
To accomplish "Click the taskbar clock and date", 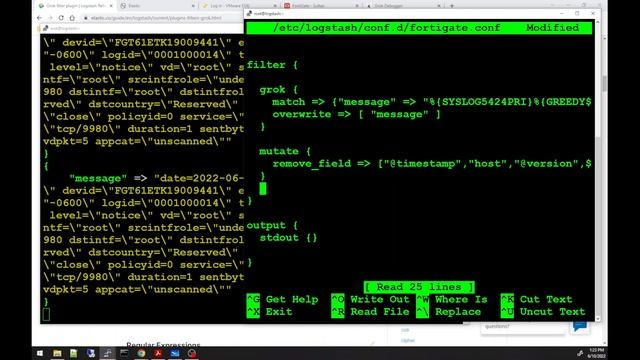I will tap(596, 353).
